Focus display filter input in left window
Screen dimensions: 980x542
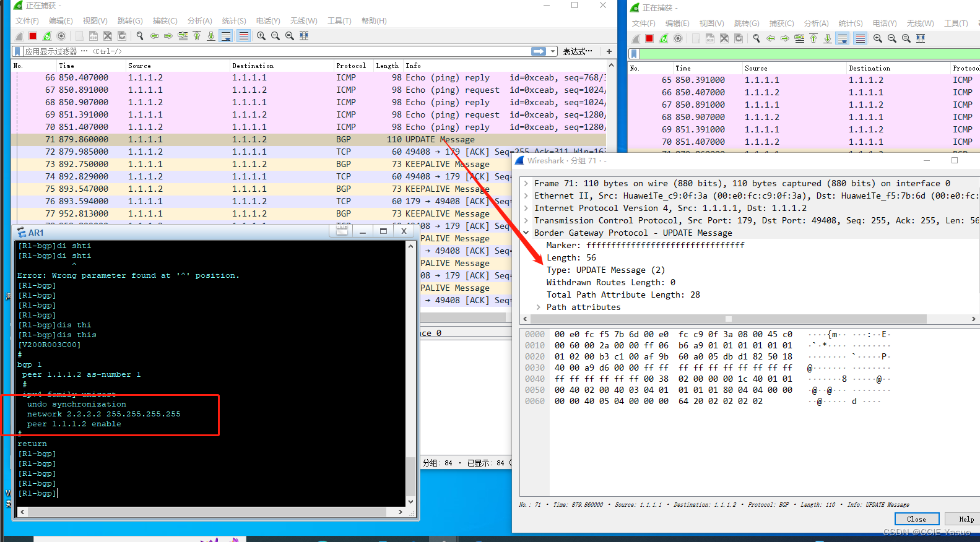[276, 51]
